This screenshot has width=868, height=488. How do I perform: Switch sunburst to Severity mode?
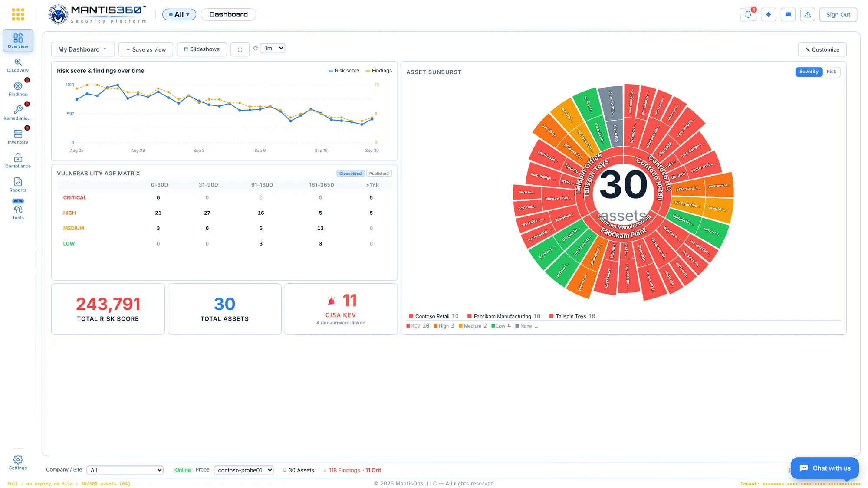809,72
